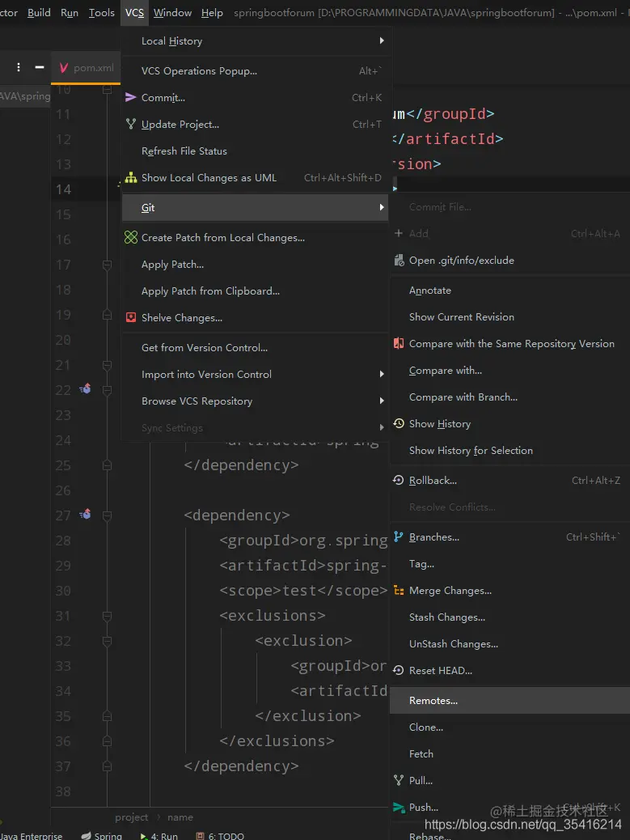Click the VCS menu in menu bar

pyautogui.click(x=134, y=12)
